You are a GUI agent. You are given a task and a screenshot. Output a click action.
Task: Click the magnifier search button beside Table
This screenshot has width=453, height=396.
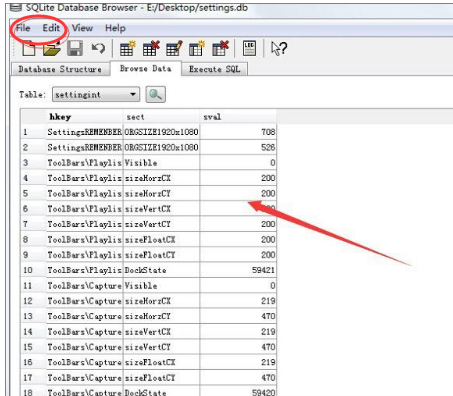[155, 94]
